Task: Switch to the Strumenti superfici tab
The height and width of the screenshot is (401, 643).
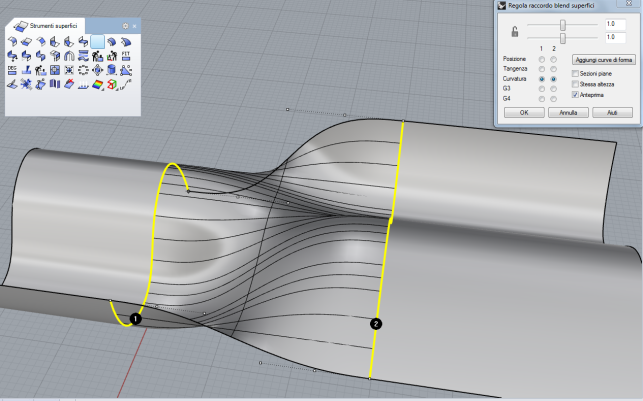Action: click(51, 24)
